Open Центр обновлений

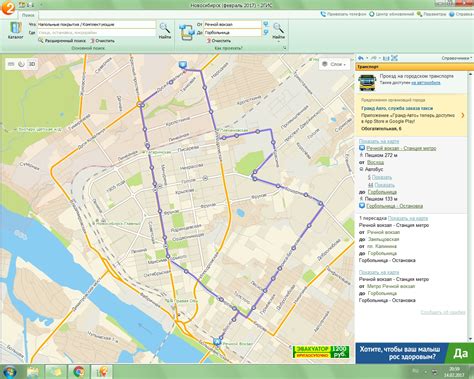[391, 14]
